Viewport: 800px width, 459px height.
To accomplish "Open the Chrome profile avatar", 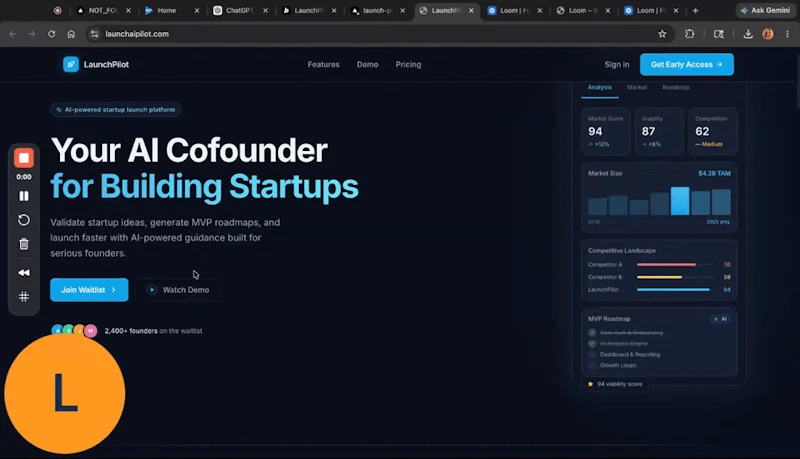I will (768, 34).
